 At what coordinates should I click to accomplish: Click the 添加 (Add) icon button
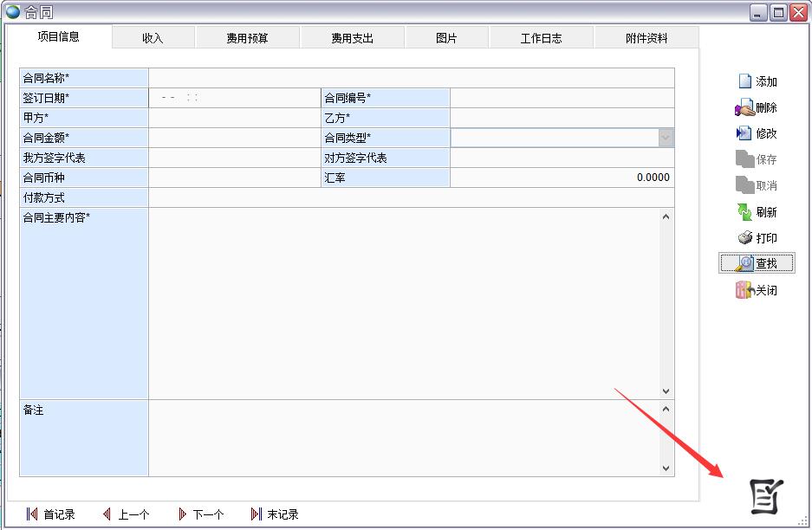click(x=757, y=81)
